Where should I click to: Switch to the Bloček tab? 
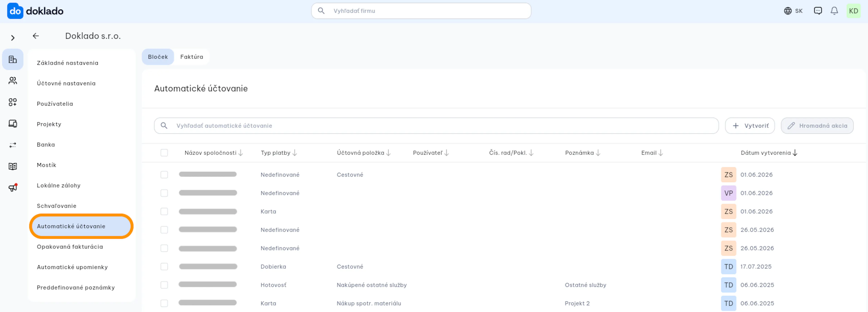(x=158, y=57)
